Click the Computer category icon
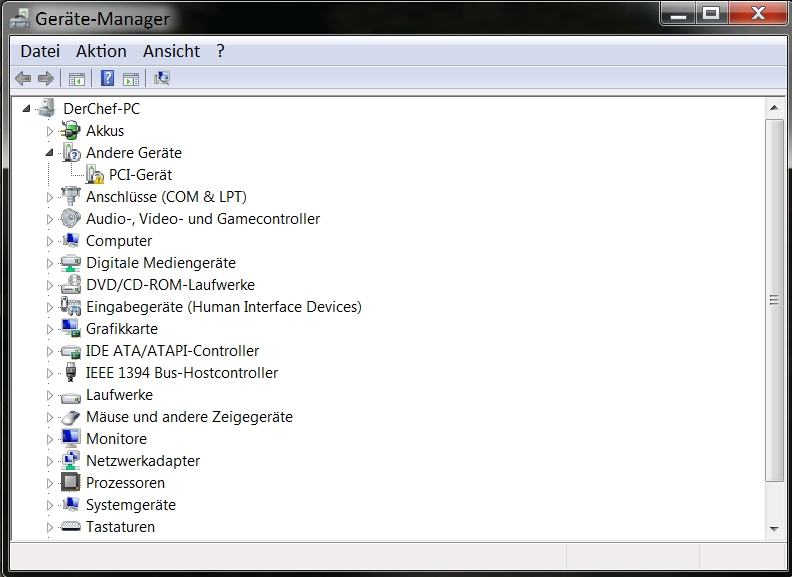 [70, 241]
